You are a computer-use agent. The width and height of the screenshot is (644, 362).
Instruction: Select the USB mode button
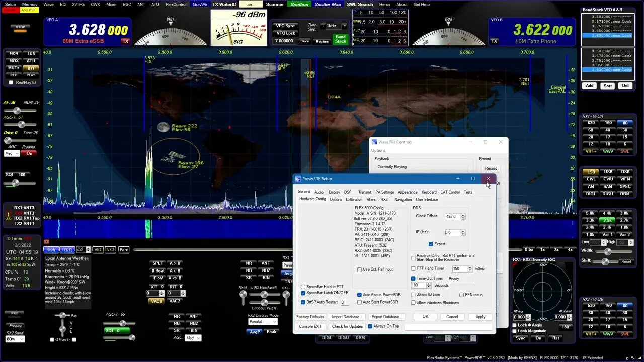(608, 172)
